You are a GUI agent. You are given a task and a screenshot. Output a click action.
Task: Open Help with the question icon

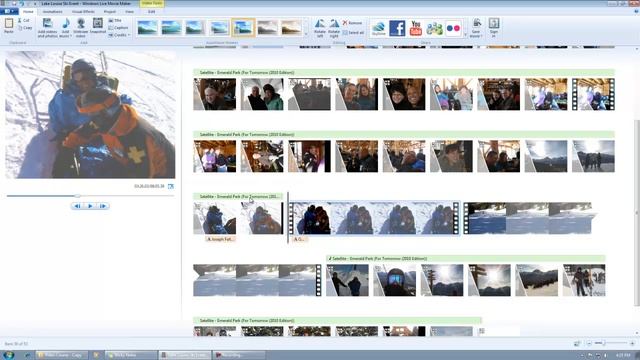pyautogui.click(x=636, y=11)
